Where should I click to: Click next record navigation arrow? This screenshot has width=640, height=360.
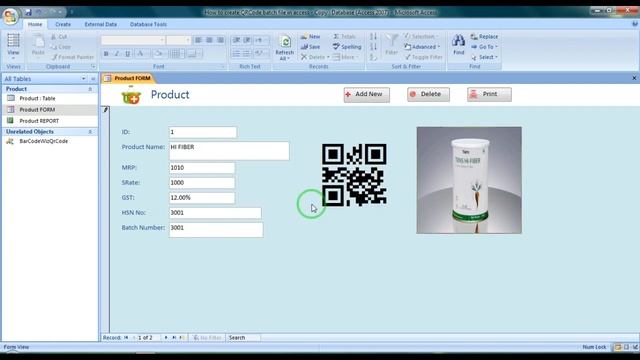(166, 338)
